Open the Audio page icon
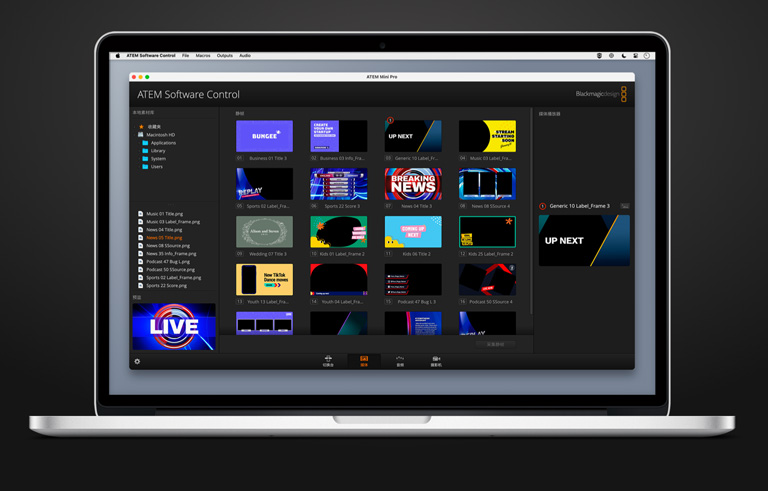Screen dimensions: 768x491 400,360
